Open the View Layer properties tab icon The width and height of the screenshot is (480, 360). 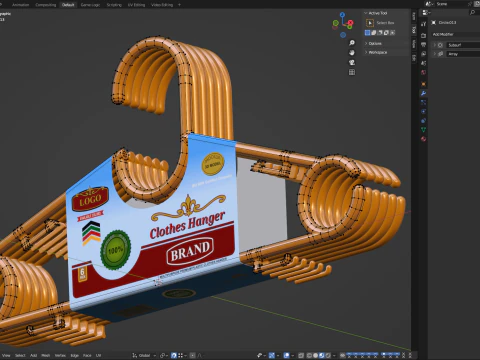pyautogui.click(x=423, y=54)
